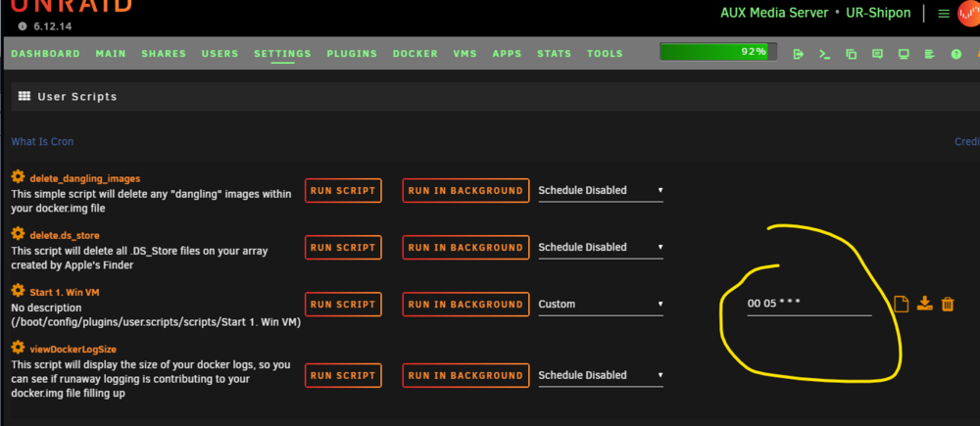Click the User Scripts grid icon
This screenshot has height=426, width=980.
tap(24, 96)
